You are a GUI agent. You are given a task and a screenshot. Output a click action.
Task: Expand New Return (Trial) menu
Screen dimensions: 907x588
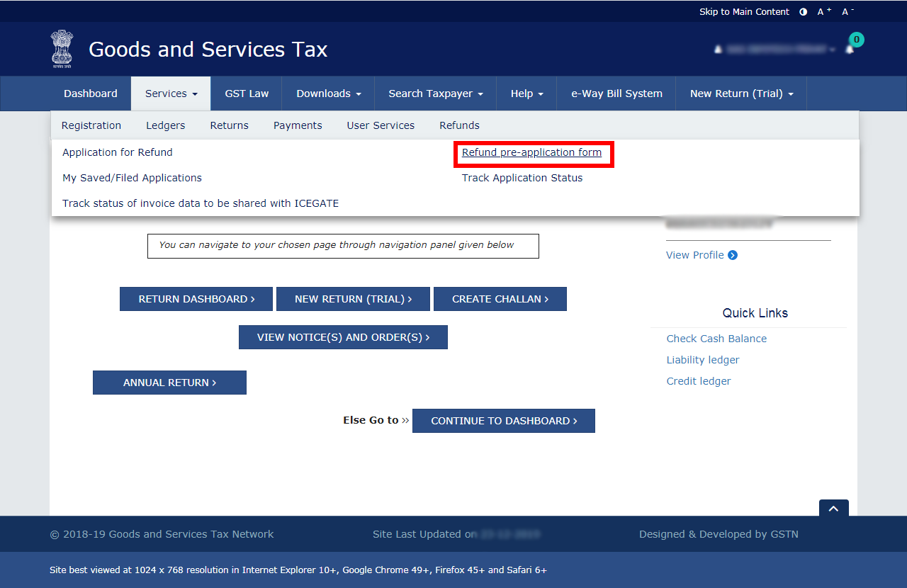[x=741, y=94]
